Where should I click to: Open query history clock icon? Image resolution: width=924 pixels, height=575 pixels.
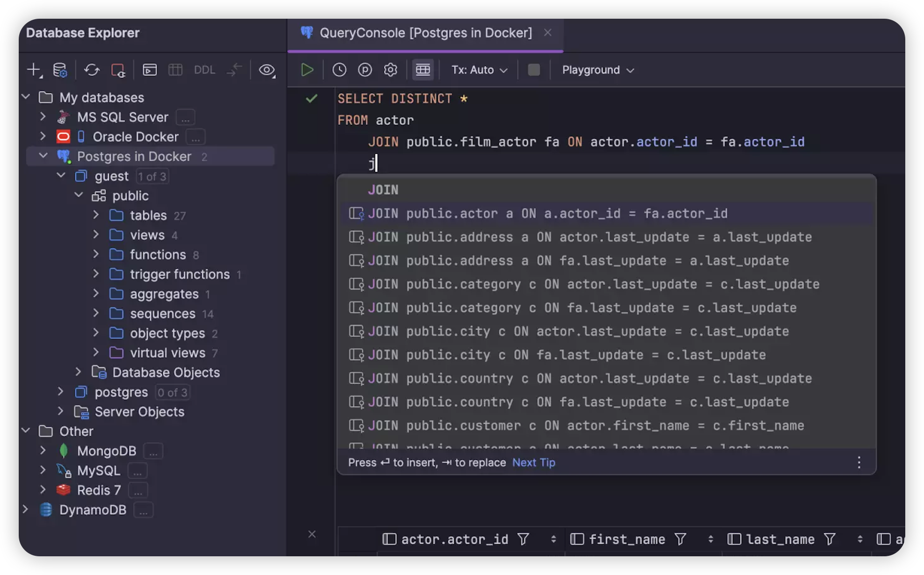pyautogui.click(x=339, y=70)
